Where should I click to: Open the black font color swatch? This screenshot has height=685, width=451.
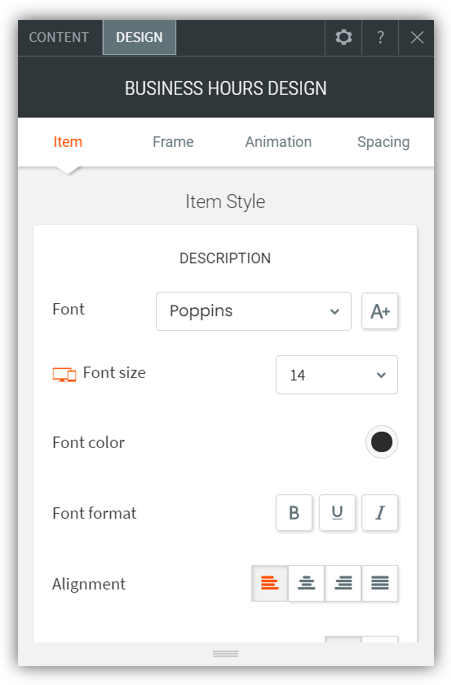(382, 442)
